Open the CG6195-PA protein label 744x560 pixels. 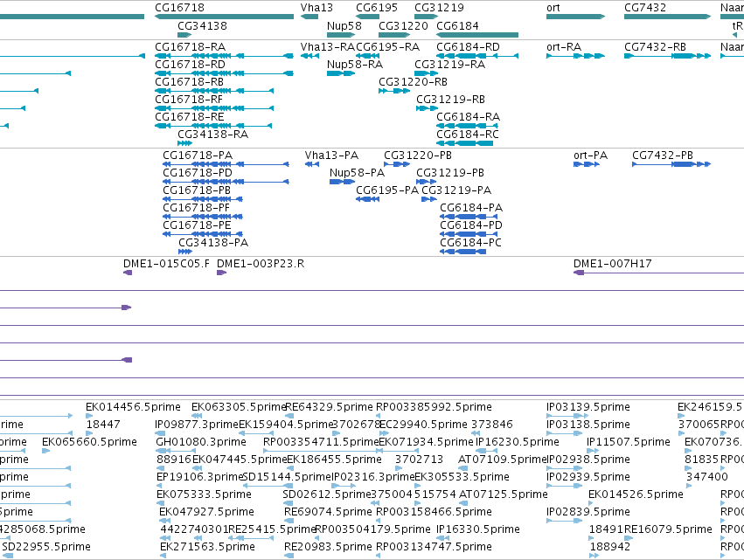387,190
